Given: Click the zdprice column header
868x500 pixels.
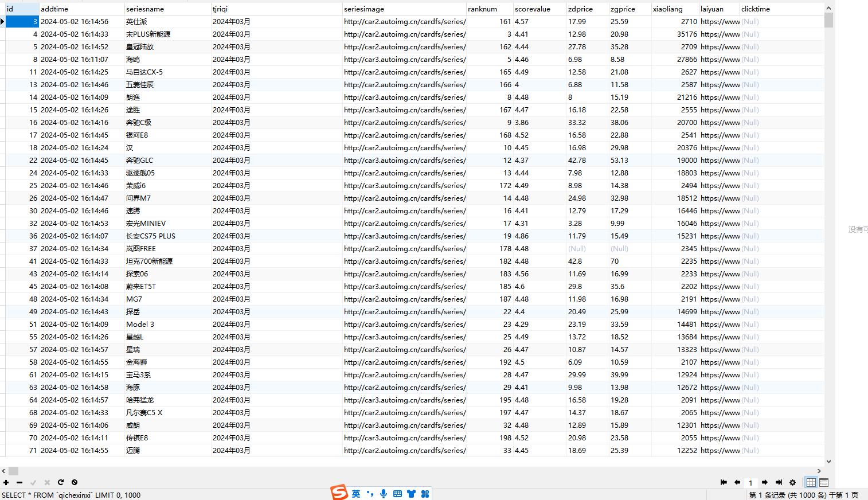Looking at the screenshot, I should [x=588, y=9].
